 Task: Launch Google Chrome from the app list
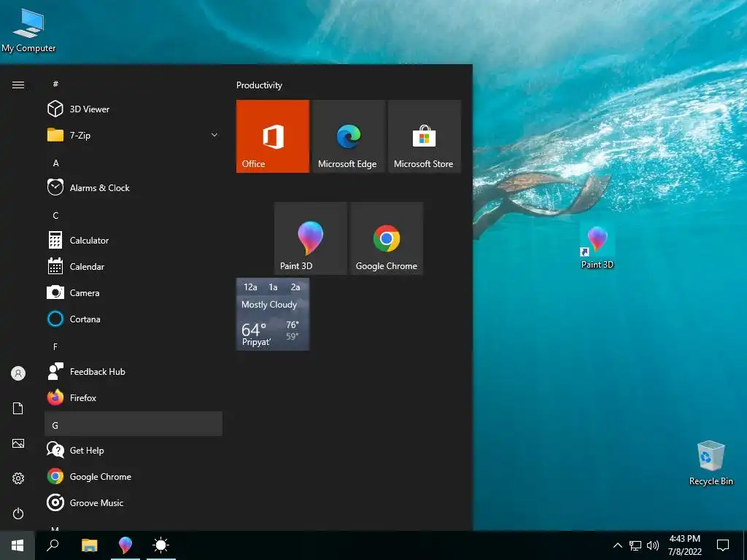coord(133,477)
